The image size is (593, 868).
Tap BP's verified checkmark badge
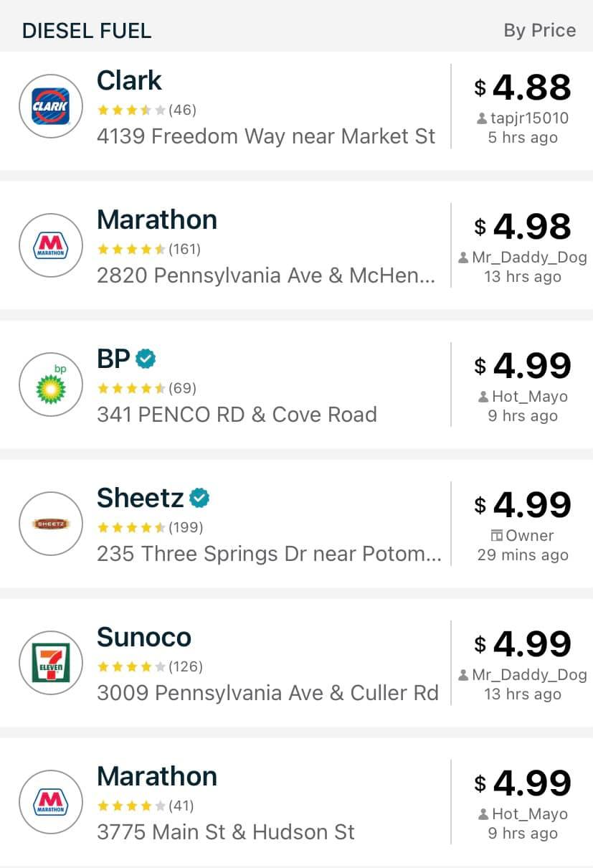(146, 358)
